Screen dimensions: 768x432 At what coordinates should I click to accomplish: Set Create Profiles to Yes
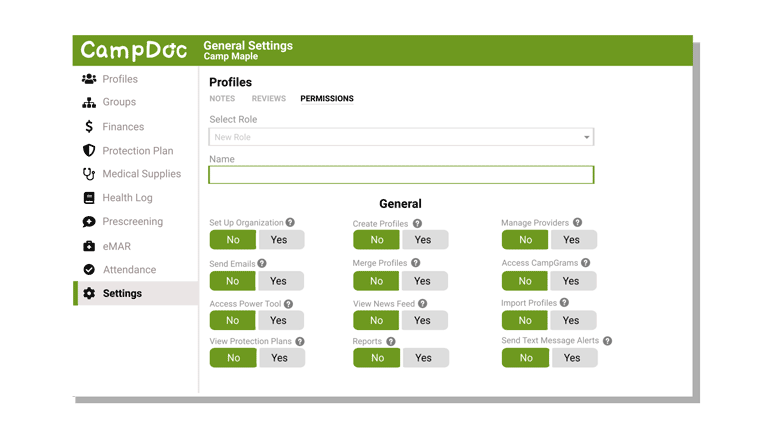pyautogui.click(x=425, y=240)
